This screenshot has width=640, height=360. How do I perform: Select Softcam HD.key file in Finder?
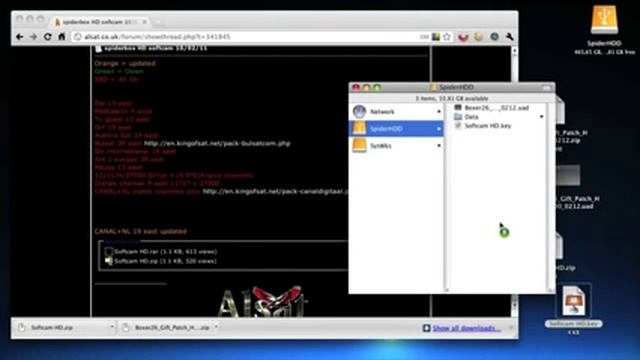488,126
